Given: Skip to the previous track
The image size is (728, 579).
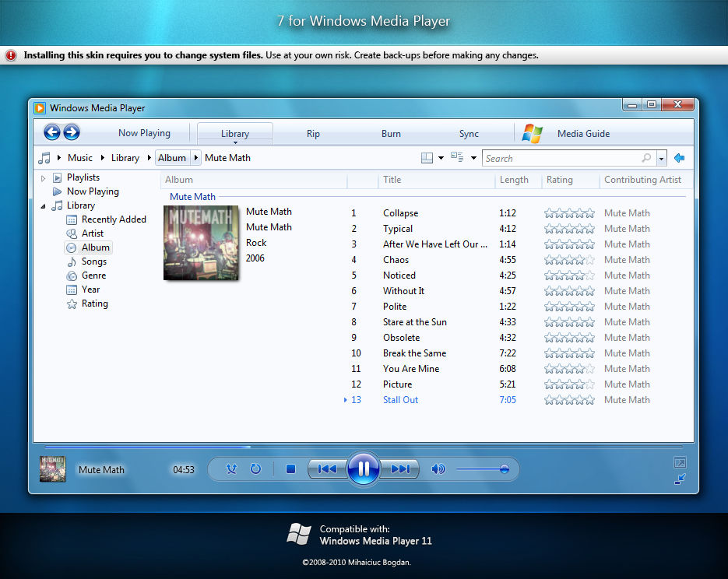Looking at the screenshot, I should coord(327,469).
